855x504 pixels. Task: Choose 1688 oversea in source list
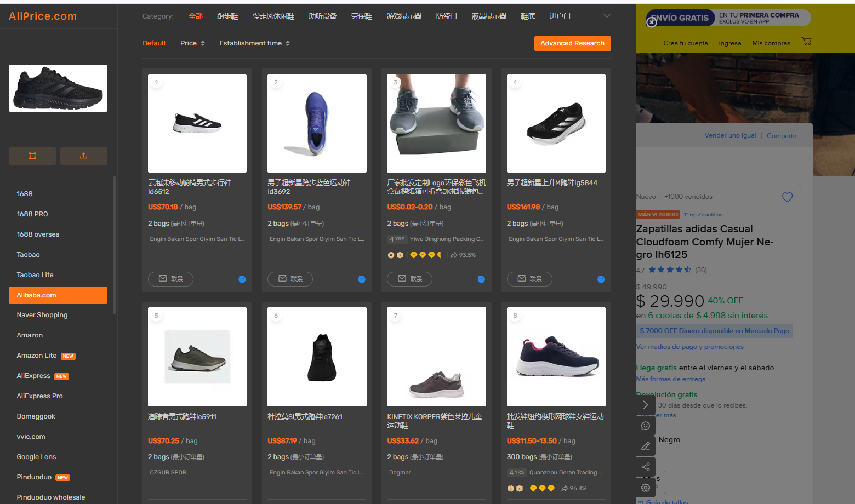pyautogui.click(x=58, y=234)
